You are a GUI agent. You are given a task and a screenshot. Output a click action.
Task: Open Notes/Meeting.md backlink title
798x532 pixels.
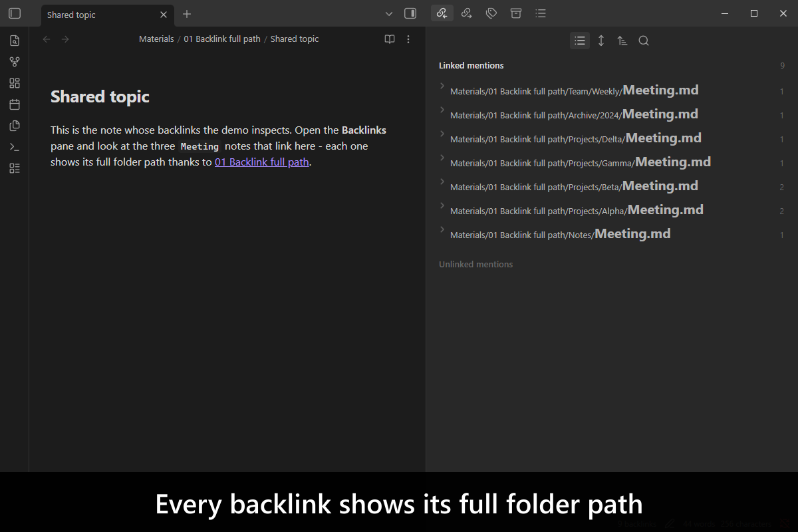[x=561, y=234]
